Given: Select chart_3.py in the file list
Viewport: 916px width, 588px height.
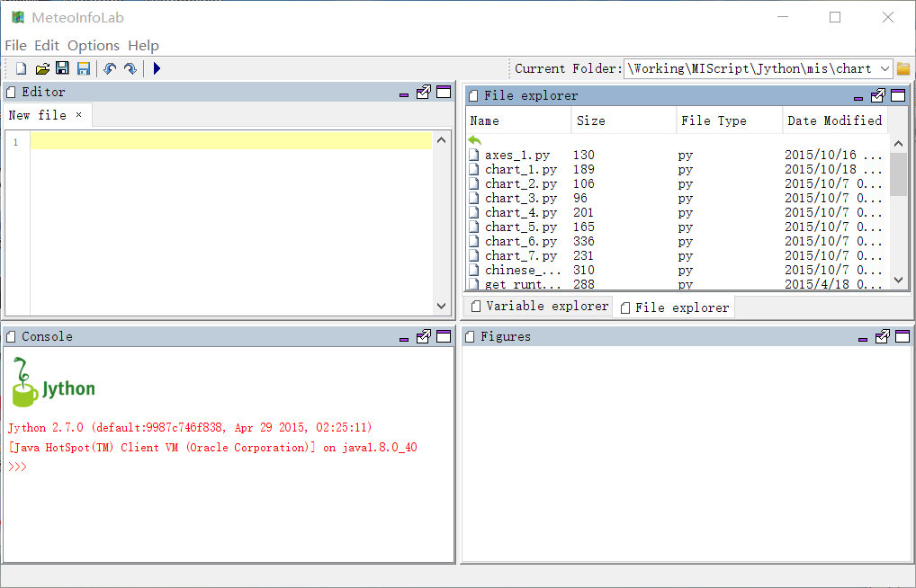Looking at the screenshot, I should (x=521, y=198).
